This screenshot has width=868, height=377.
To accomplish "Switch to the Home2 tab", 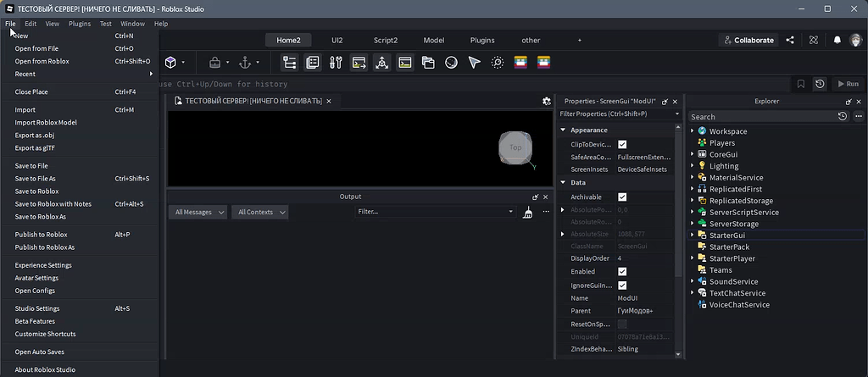I will pyautogui.click(x=288, y=40).
